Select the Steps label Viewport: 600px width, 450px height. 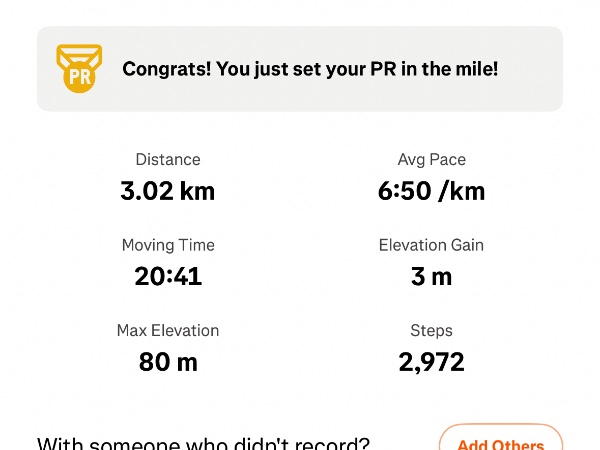432,330
